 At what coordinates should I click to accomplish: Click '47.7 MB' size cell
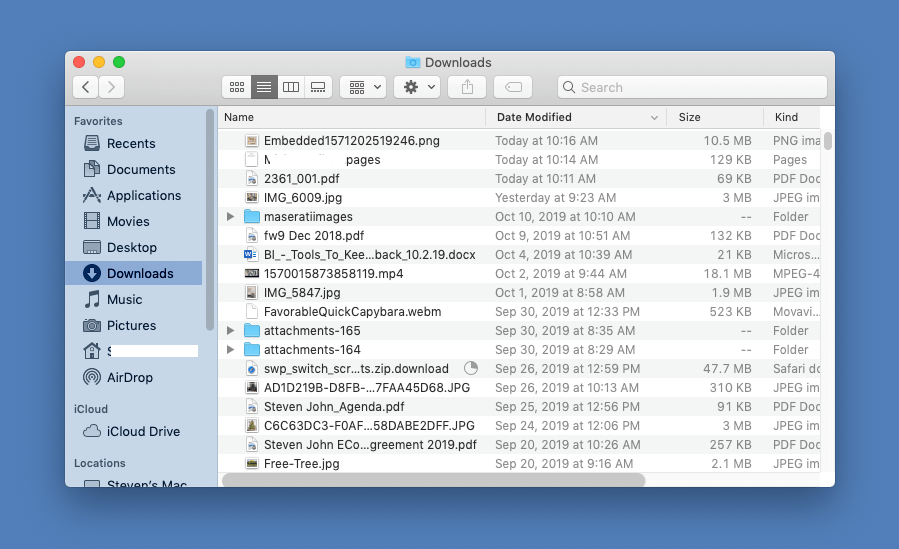click(727, 368)
